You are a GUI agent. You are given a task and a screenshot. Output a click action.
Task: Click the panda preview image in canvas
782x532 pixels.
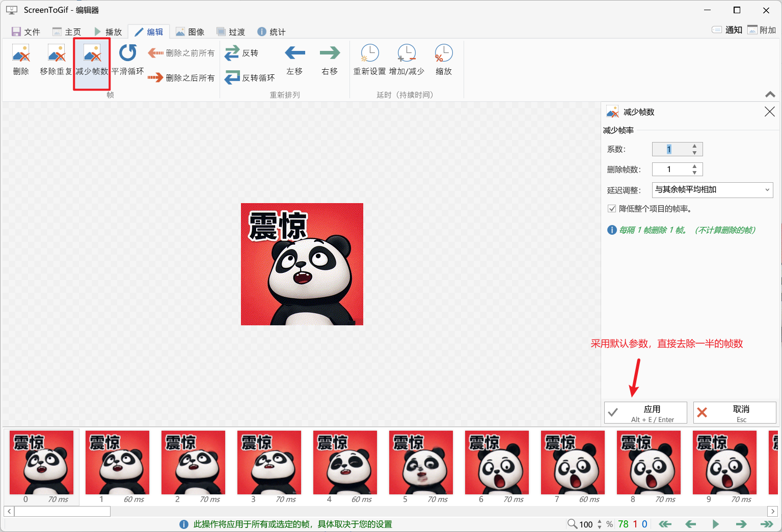[x=302, y=264]
